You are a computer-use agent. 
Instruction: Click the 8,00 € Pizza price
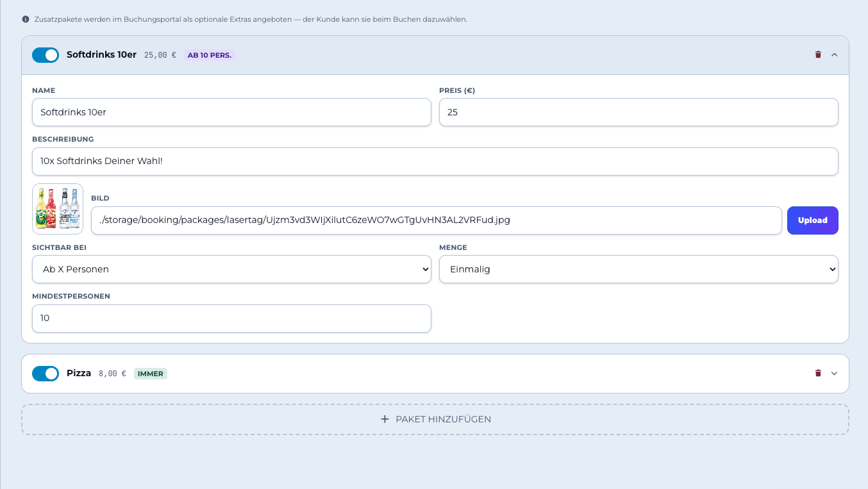click(112, 374)
